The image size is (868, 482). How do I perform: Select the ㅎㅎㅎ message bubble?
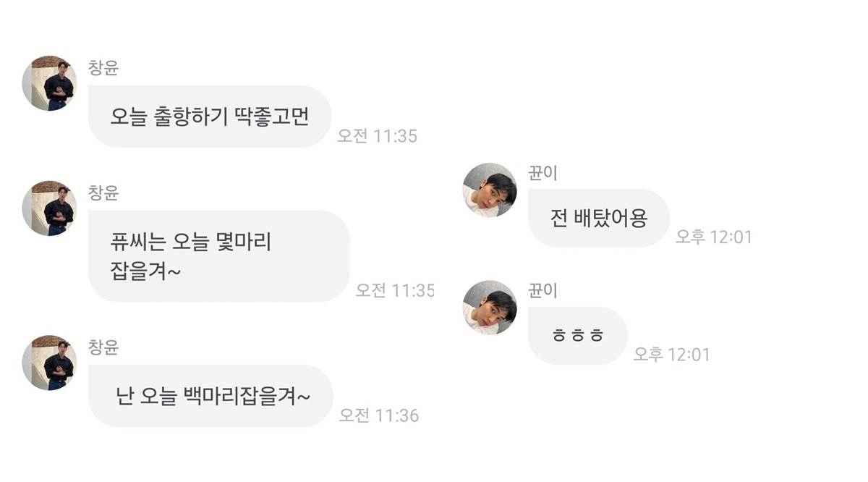pyautogui.click(x=578, y=336)
